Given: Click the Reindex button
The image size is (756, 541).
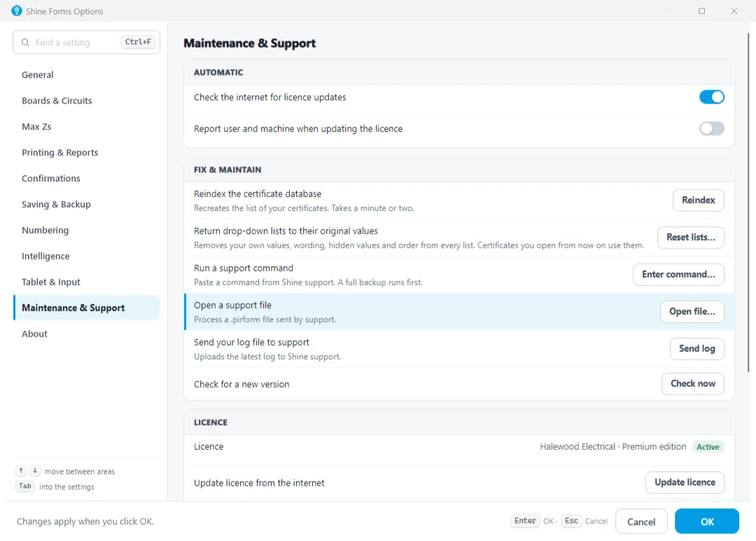Looking at the screenshot, I should coord(698,200).
